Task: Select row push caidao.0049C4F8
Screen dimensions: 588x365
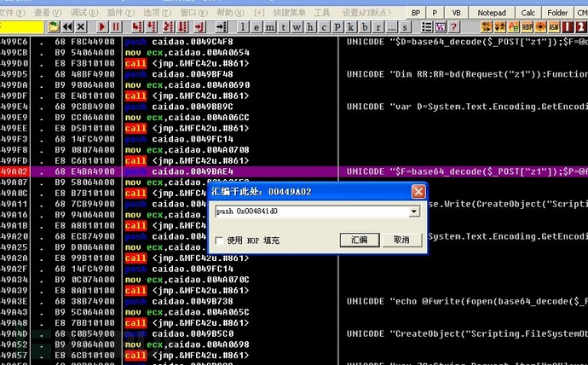Action: [294, 42]
